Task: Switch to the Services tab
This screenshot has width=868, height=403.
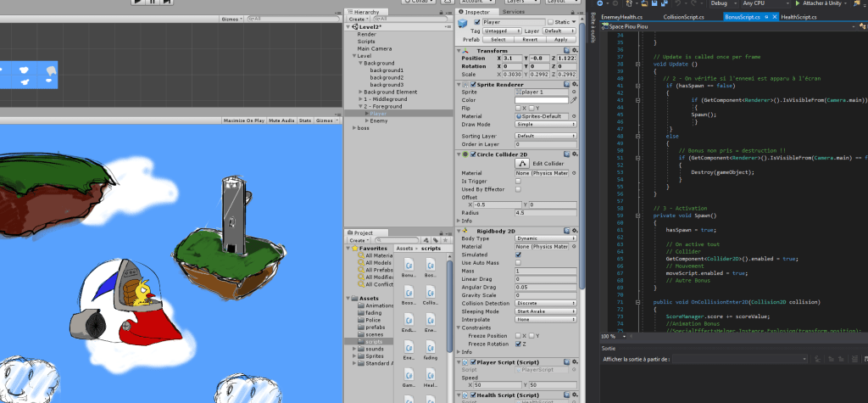Action: coord(513,12)
